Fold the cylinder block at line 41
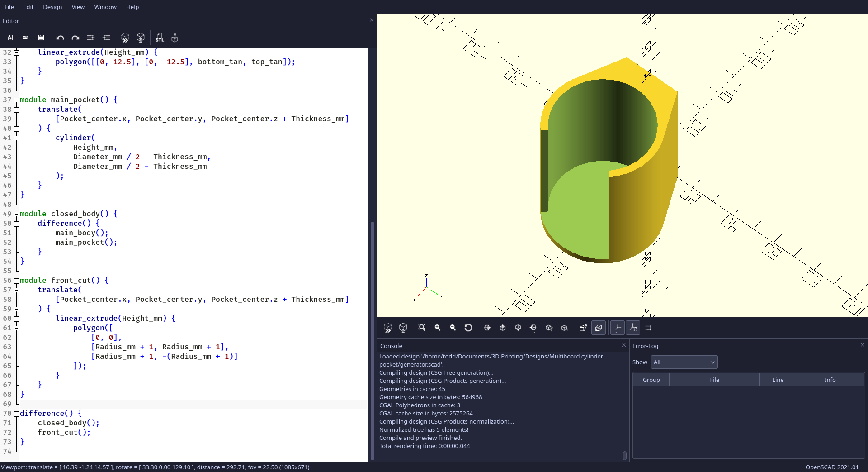The image size is (868, 472). tap(17, 138)
